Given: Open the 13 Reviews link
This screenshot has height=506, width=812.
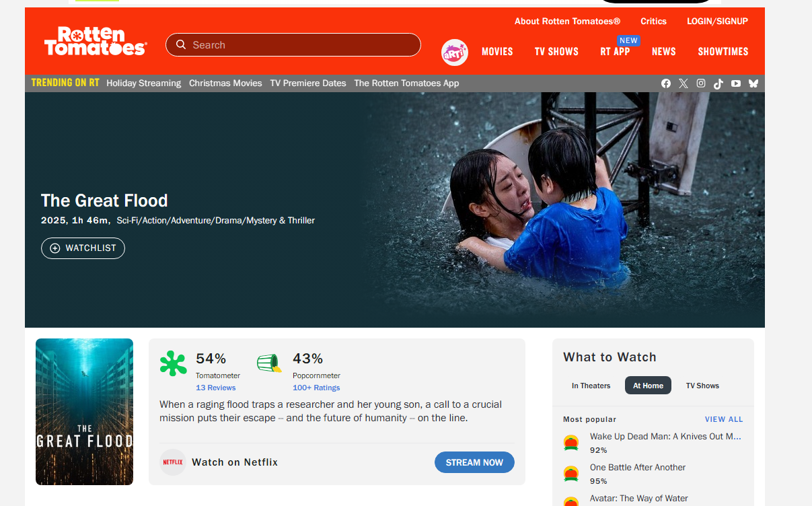Looking at the screenshot, I should point(216,388).
